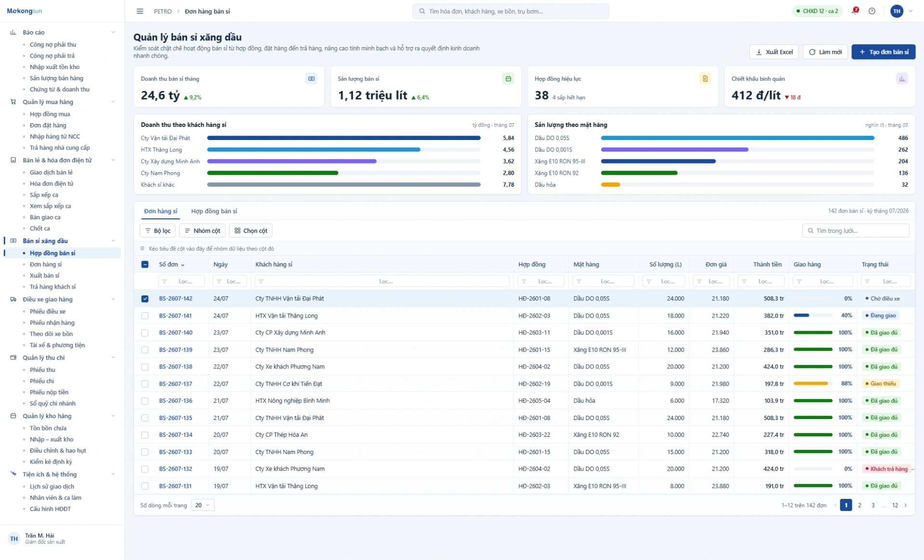Click the Hợp đồng hiệu lực card icon
The height and width of the screenshot is (560, 924).
[x=705, y=78]
